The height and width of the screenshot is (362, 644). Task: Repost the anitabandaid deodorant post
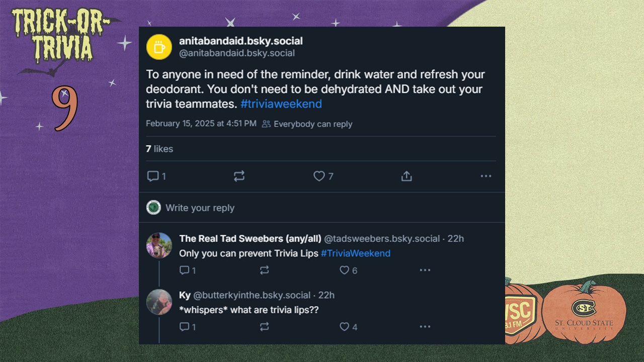coord(239,176)
